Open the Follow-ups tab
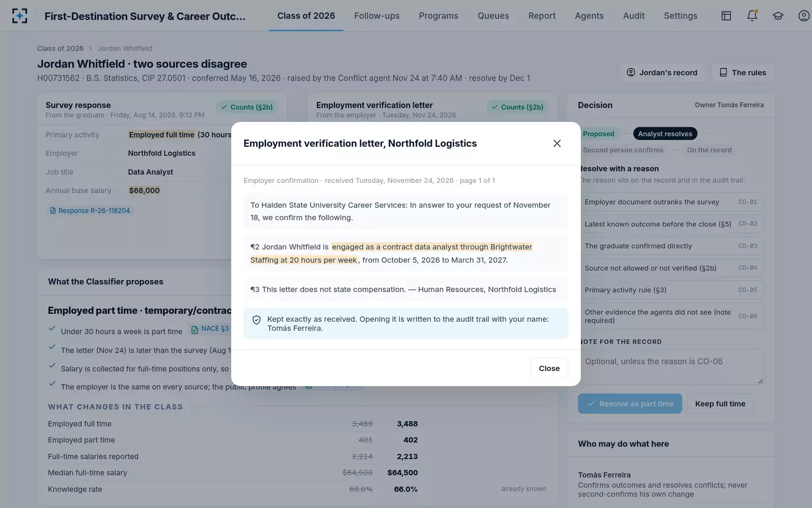812x508 pixels. pyautogui.click(x=377, y=16)
